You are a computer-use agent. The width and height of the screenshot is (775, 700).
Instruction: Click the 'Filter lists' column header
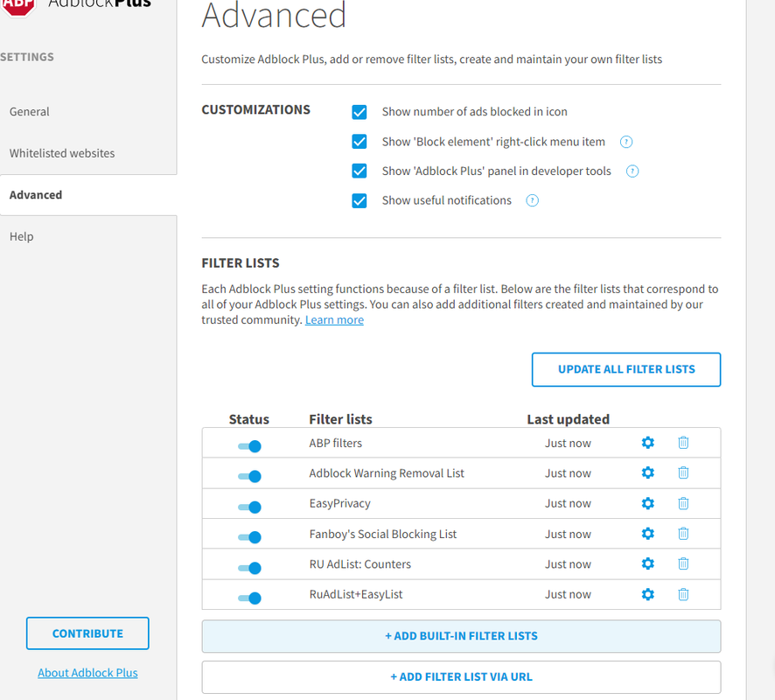[x=340, y=419]
